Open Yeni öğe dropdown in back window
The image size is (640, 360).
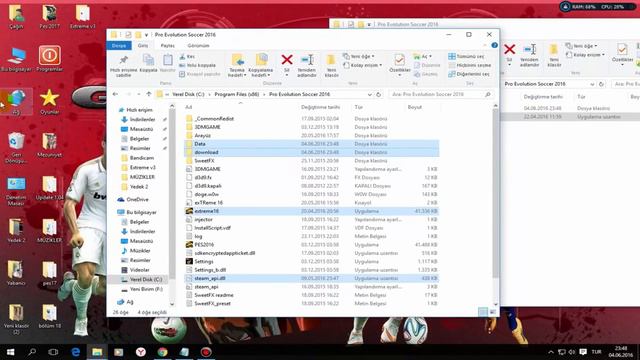click(x=582, y=46)
